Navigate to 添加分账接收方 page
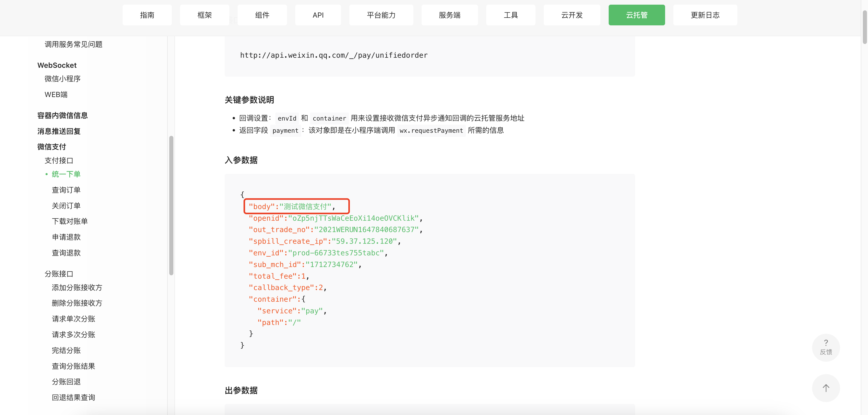 tap(77, 287)
